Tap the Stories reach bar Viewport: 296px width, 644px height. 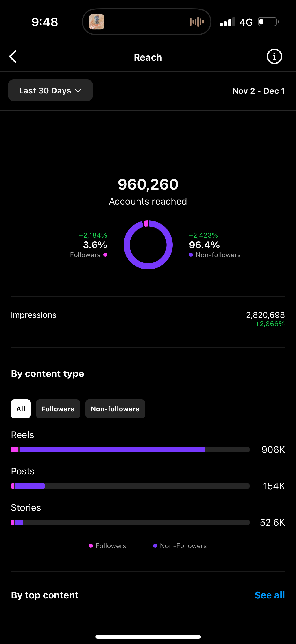point(130,522)
